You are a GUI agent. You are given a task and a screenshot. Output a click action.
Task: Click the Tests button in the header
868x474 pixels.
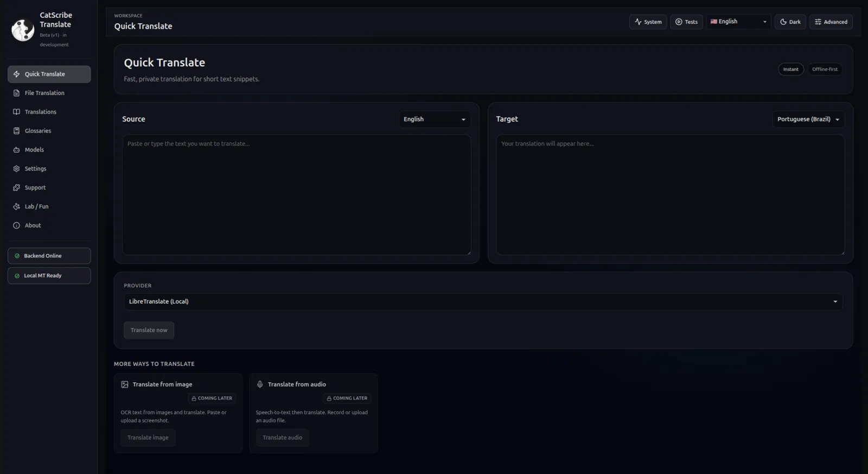coord(686,22)
